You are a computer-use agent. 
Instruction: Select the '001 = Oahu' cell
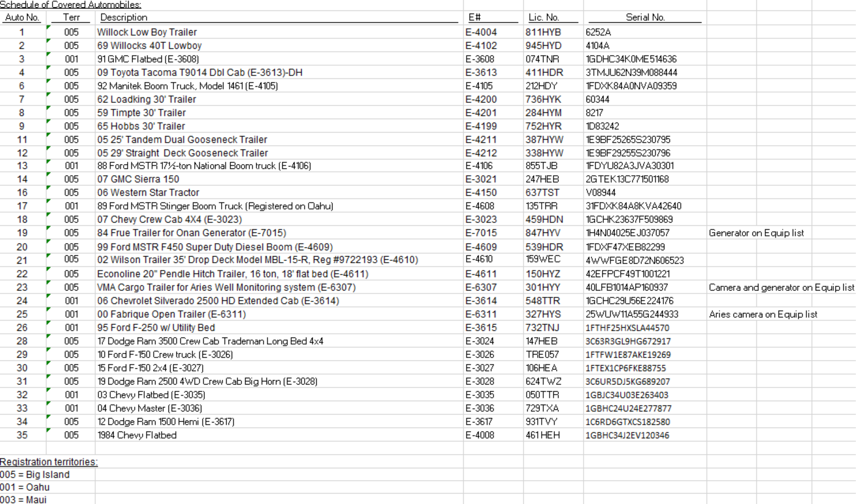tap(25, 487)
